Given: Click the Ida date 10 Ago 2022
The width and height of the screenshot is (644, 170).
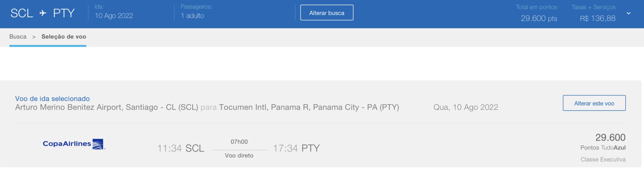Looking at the screenshot, I should (114, 16).
